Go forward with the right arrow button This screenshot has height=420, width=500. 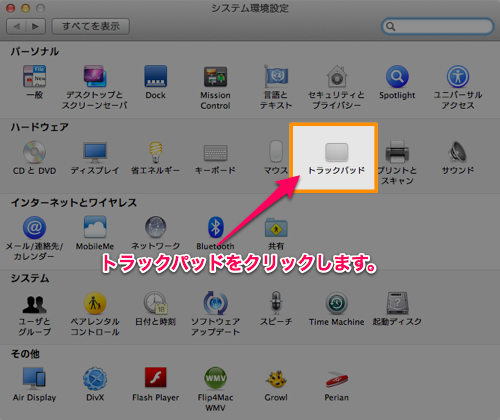coord(36,26)
